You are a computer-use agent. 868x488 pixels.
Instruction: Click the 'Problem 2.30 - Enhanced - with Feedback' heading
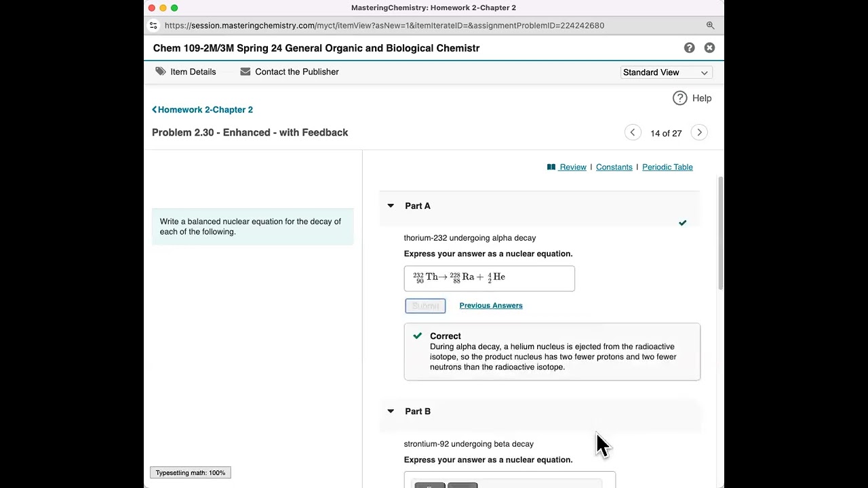coord(250,132)
